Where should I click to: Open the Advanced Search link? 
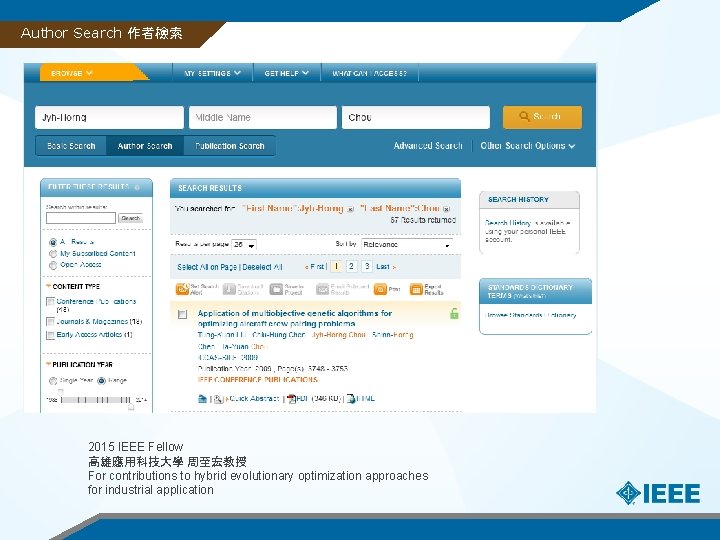(x=428, y=146)
